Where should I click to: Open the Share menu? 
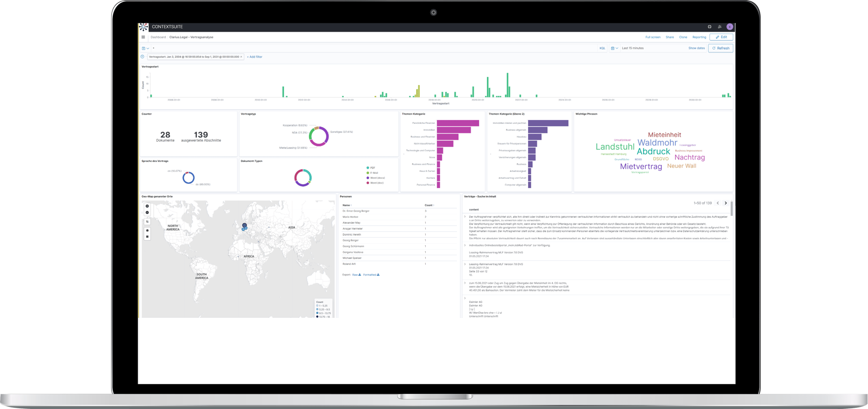coord(670,37)
